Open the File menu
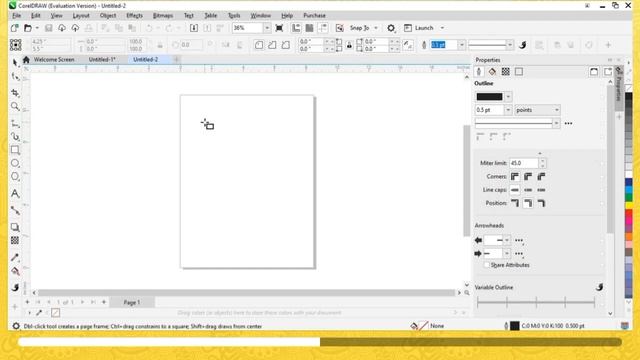 click(16, 16)
